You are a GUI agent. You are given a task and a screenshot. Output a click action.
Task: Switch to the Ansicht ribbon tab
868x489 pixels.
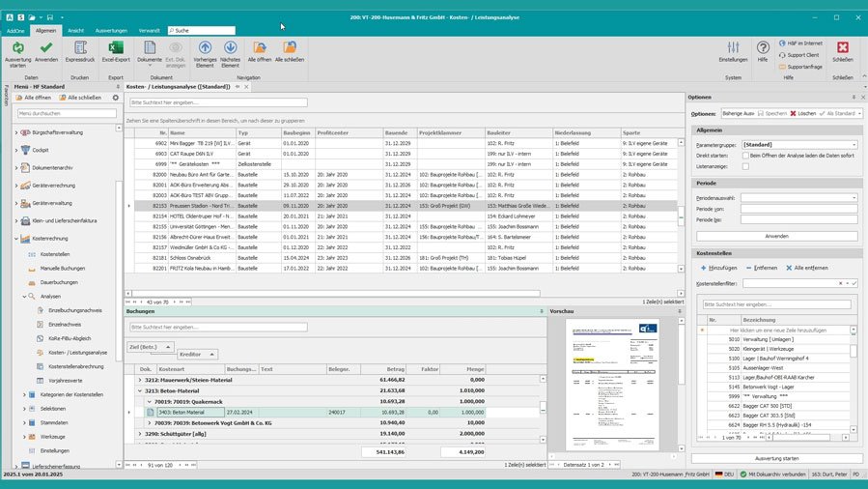(75, 30)
